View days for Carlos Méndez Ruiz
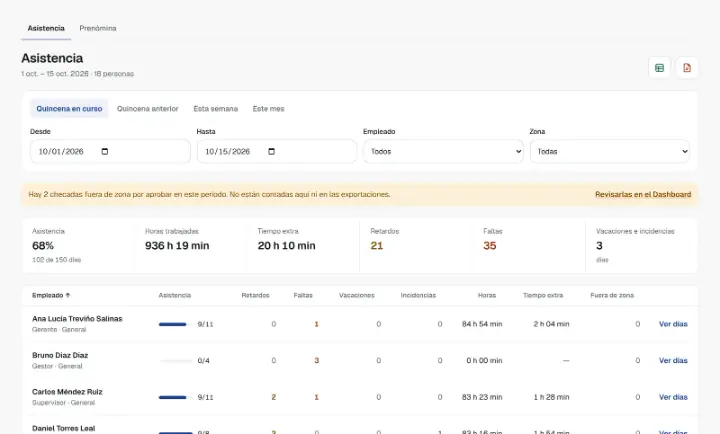This screenshot has height=434, width=720. (x=673, y=397)
